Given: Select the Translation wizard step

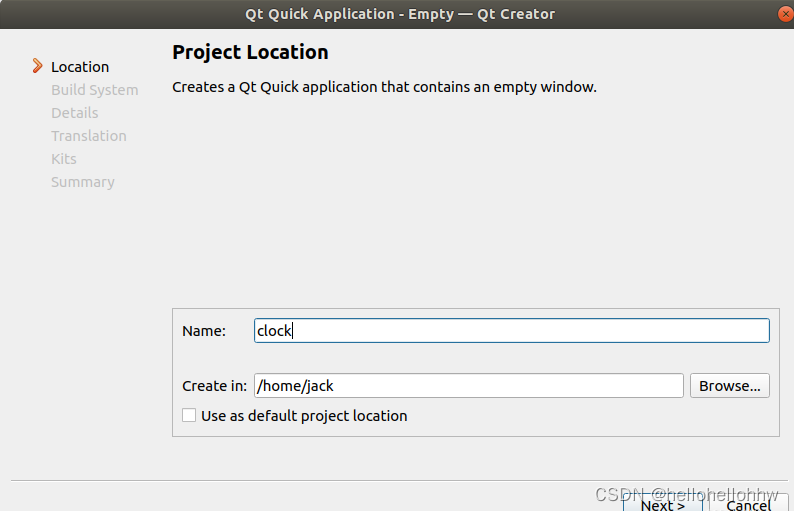Looking at the screenshot, I should tap(89, 136).
